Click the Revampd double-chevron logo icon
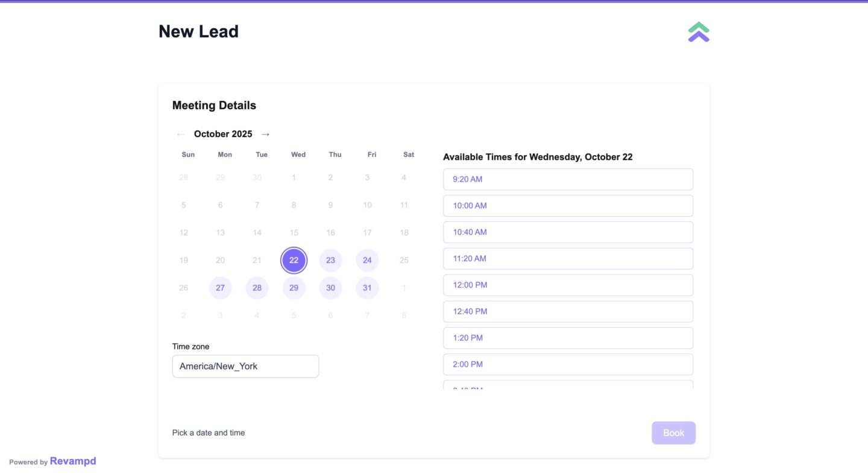868x476 pixels. coord(699,32)
